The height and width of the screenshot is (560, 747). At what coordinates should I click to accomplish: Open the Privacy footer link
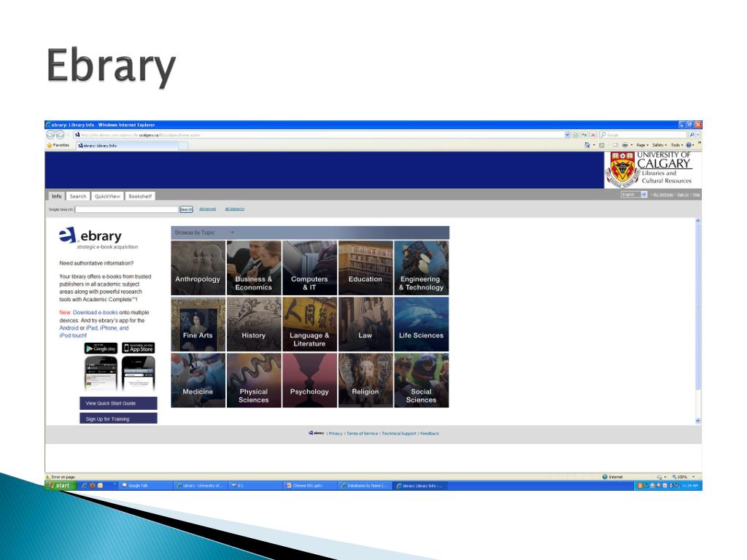point(336,433)
